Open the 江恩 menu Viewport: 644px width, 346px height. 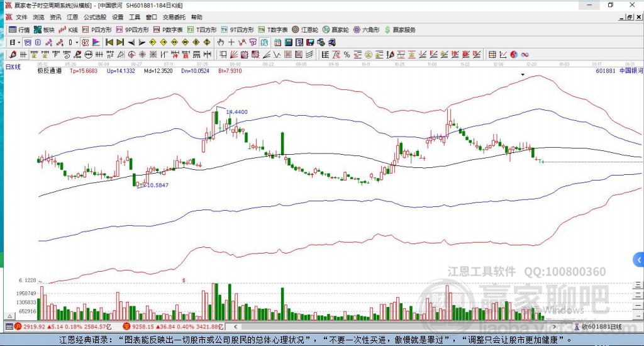pos(72,17)
